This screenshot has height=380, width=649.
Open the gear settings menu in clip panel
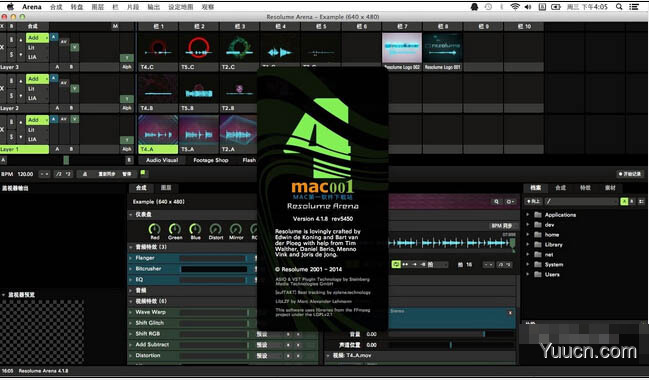point(510,202)
